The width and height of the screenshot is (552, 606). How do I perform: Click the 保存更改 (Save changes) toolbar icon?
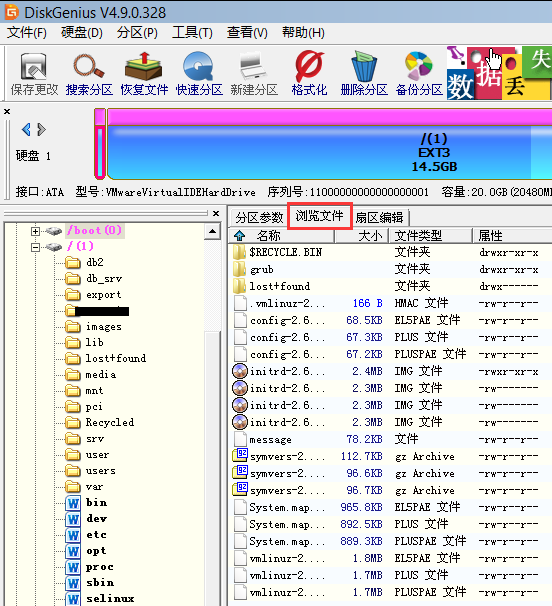[x=34, y=74]
